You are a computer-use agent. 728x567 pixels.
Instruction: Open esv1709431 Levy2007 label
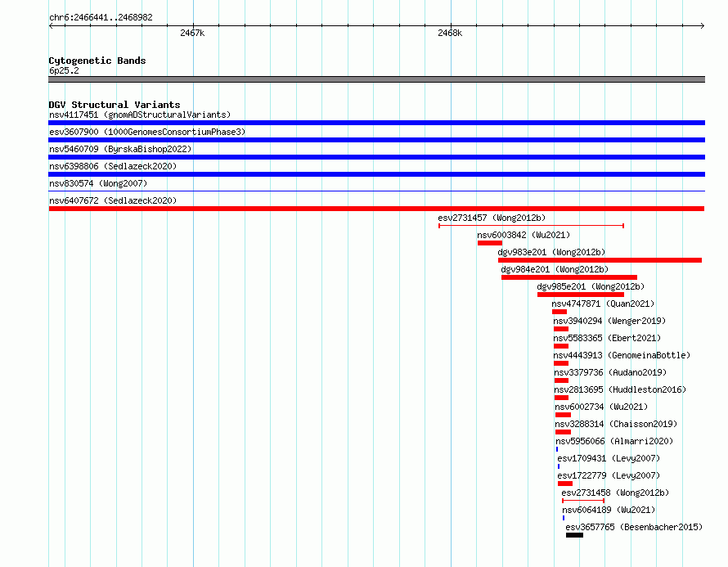coord(609,458)
